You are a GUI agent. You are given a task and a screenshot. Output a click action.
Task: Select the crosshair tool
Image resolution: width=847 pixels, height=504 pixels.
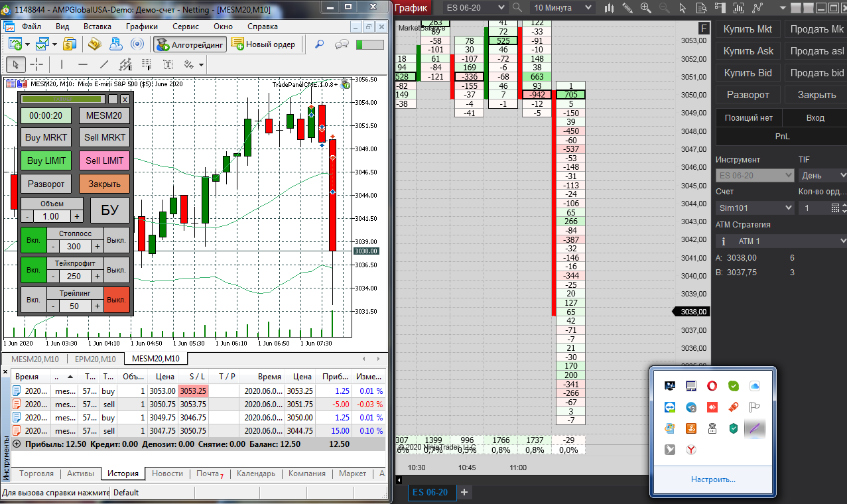coord(36,64)
